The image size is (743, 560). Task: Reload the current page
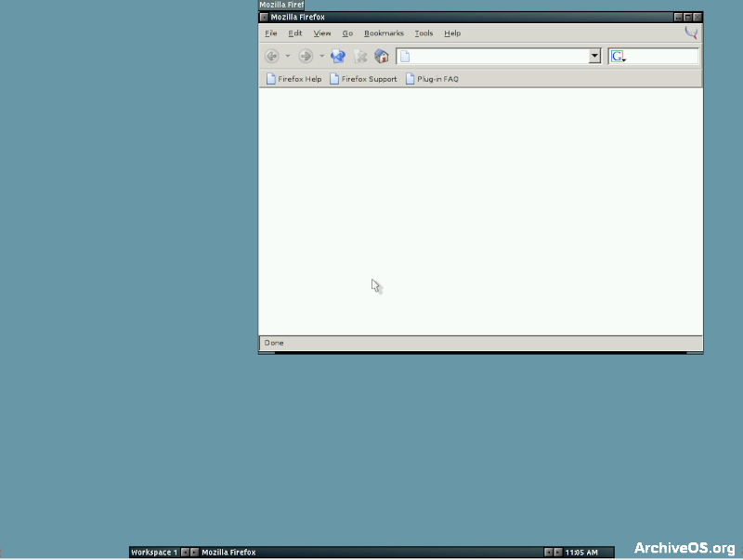[x=338, y=57]
